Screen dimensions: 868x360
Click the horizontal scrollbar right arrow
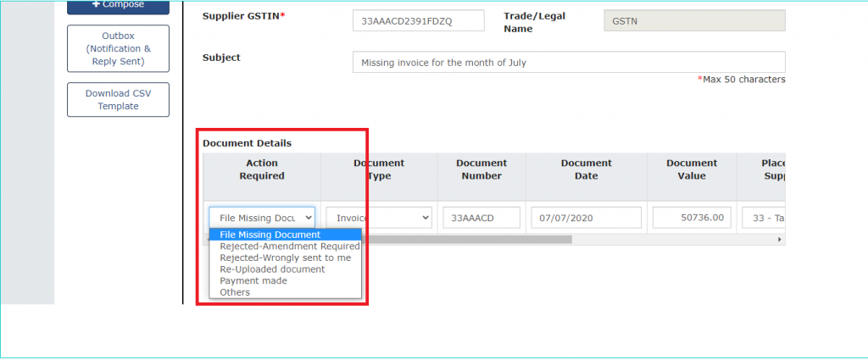780,240
